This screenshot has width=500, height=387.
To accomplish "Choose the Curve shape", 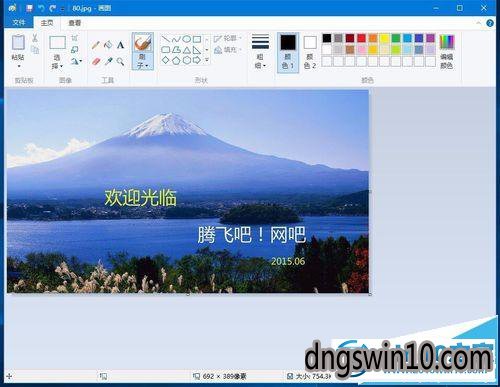I will coord(176,39).
